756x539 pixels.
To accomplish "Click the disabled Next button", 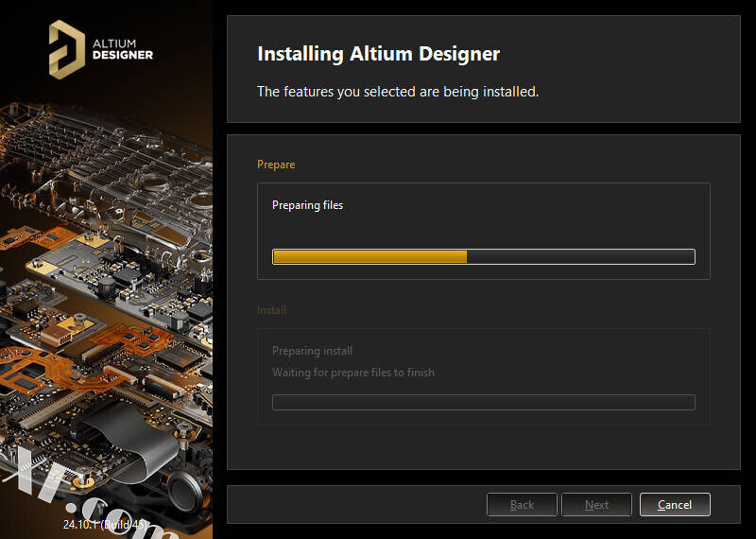I will 596,505.
